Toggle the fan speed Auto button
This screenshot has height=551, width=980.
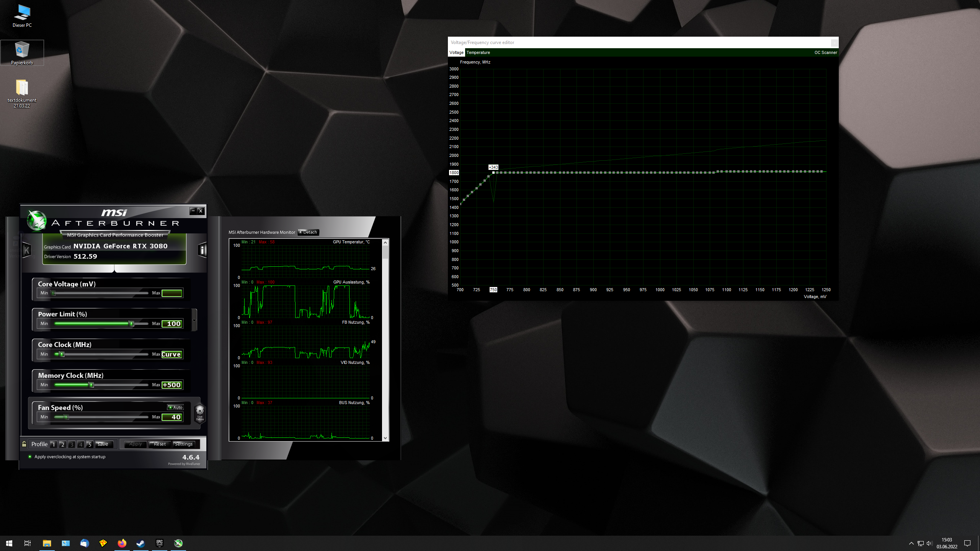(x=176, y=407)
